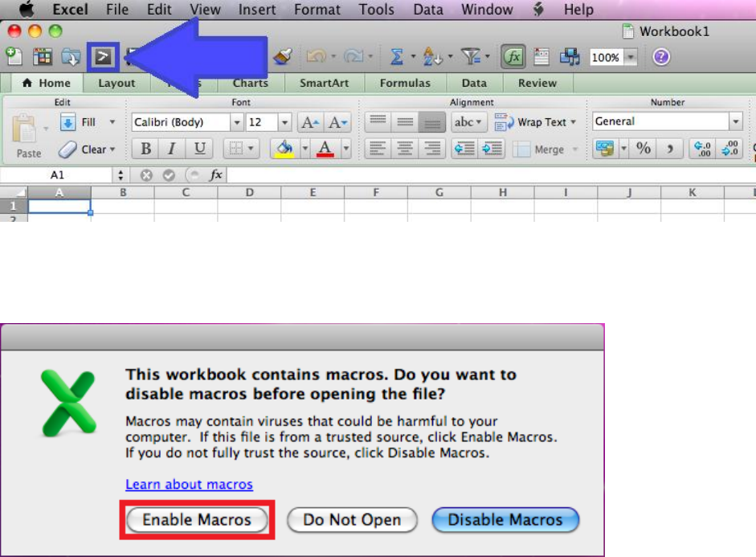756x557 pixels.
Task: Toggle the Formula Builder fx button
Action: point(513,57)
